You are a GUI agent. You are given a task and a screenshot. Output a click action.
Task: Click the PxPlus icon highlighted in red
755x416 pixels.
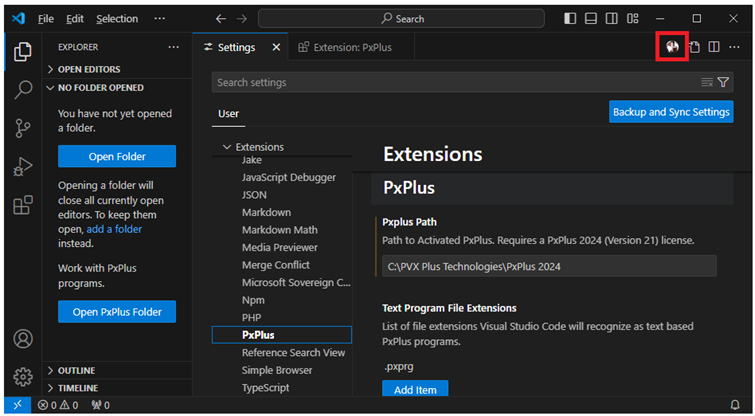point(672,47)
